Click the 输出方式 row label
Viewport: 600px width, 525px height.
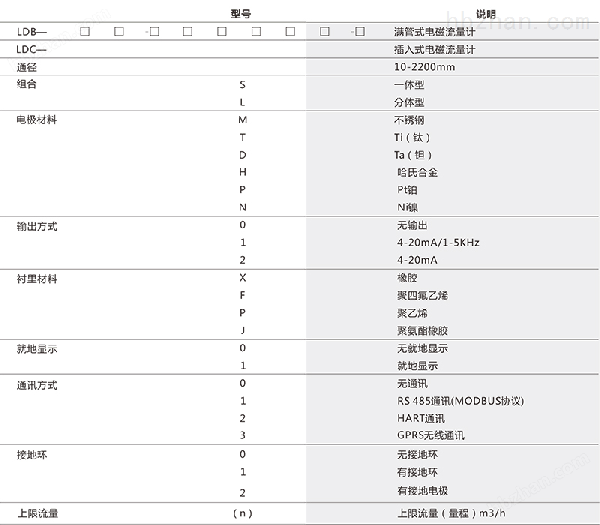[x=37, y=227]
